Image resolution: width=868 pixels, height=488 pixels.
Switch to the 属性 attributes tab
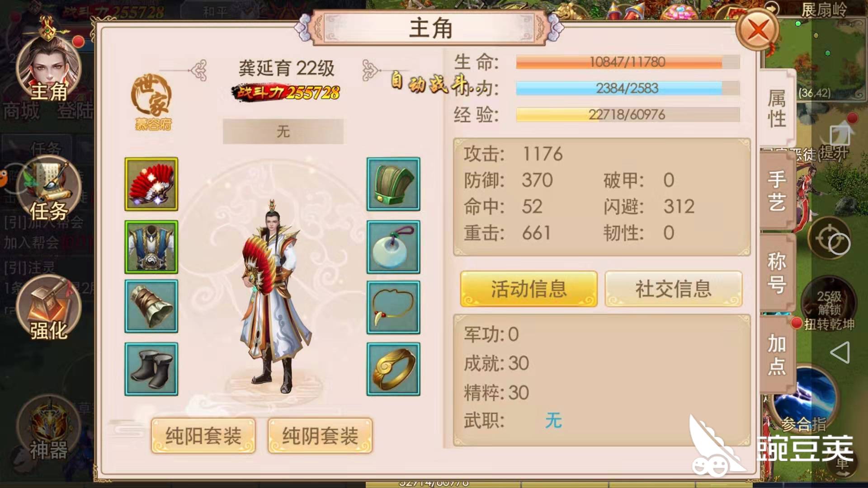coord(777,108)
